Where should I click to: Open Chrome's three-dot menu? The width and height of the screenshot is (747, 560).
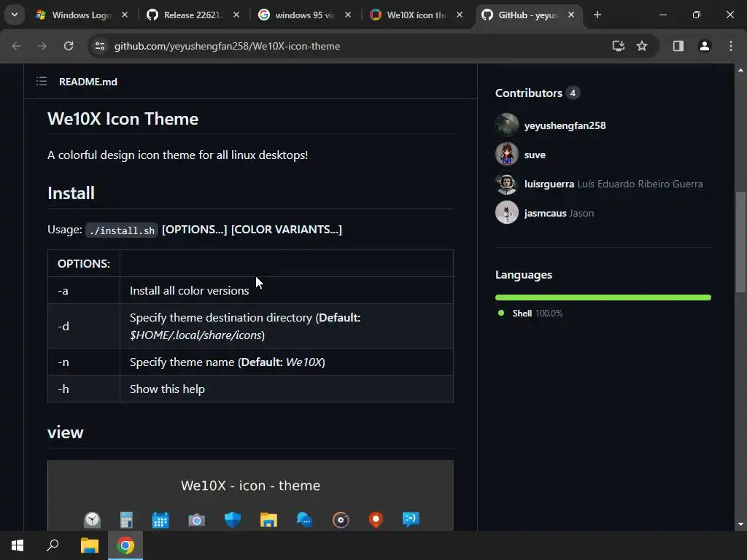click(731, 46)
